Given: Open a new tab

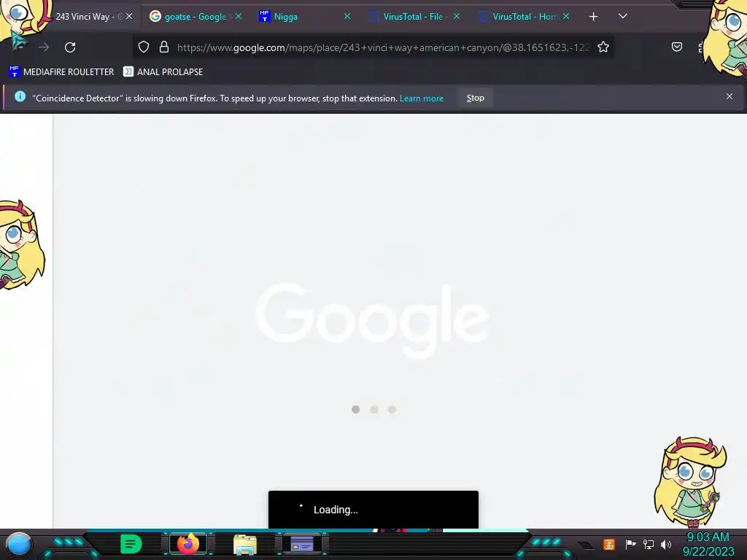Looking at the screenshot, I should tap(593, 17).
